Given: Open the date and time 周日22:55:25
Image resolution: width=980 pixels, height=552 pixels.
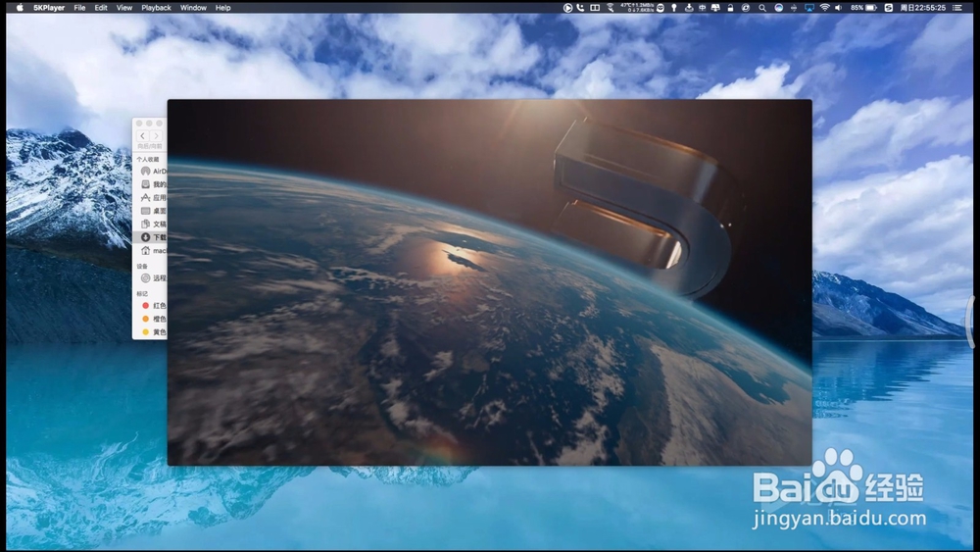Looking at the screenshot, I should pyautogui.click(x=922, y=8).
